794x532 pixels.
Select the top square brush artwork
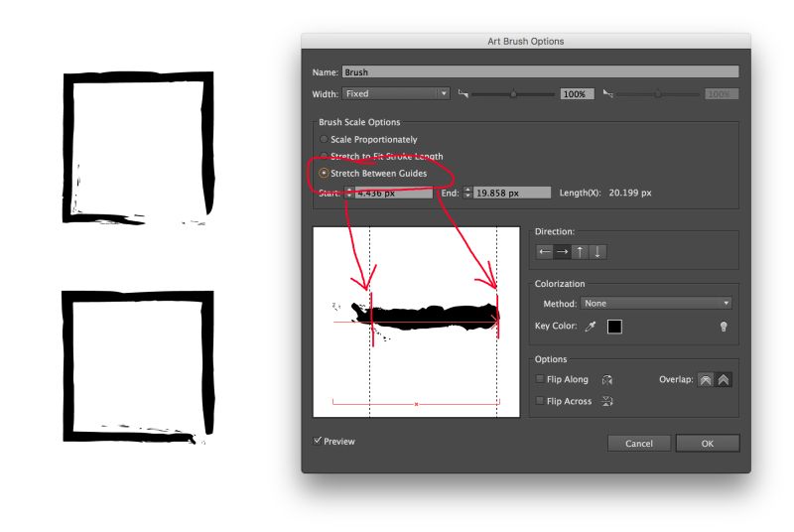pos(138,148)
